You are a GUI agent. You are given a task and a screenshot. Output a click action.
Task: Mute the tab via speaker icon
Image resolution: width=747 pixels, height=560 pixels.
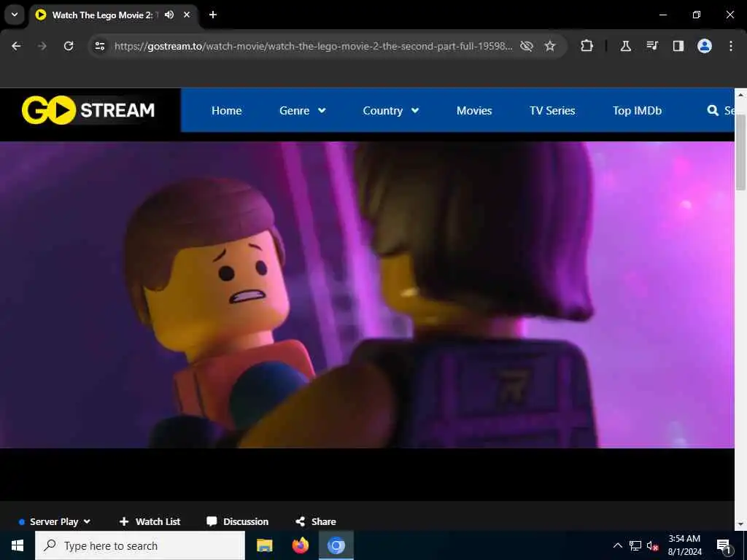pos(169,15)
